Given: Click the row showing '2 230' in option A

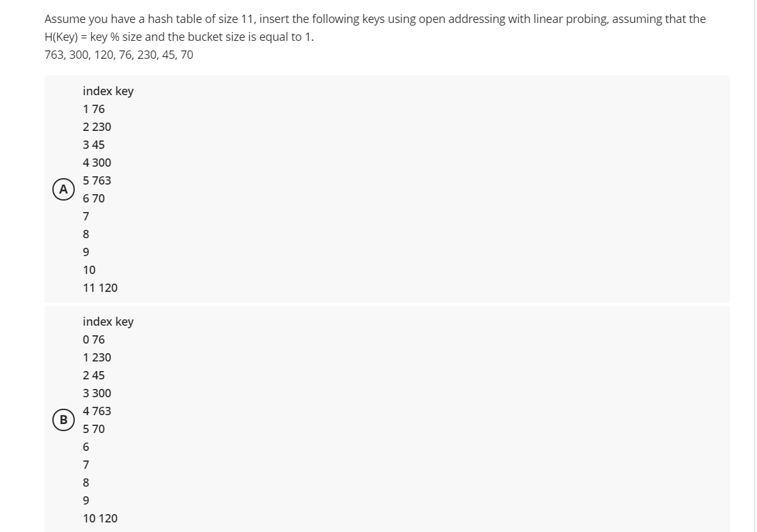Looking at the screenshot, I should click(96, 126).
